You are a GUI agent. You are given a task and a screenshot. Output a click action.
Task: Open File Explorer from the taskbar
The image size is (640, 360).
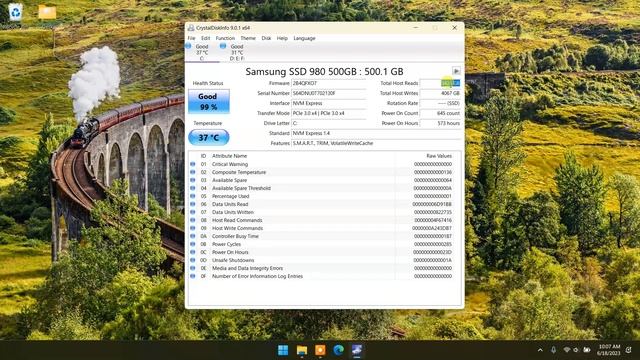click(302, 350)
